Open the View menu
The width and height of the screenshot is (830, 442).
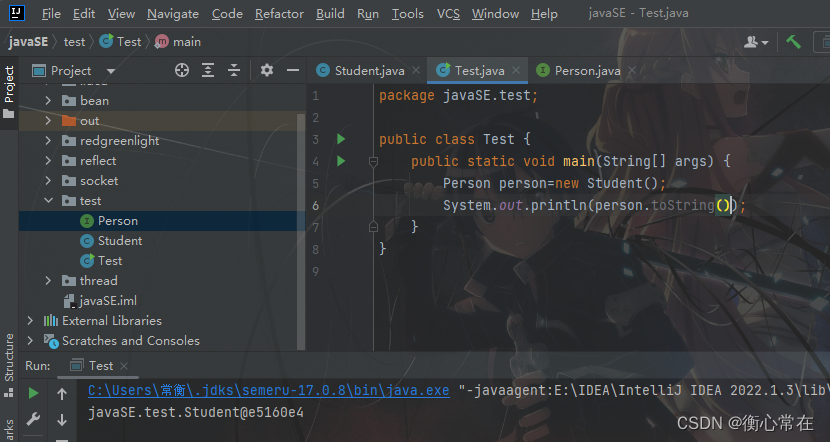pos(121,14)
